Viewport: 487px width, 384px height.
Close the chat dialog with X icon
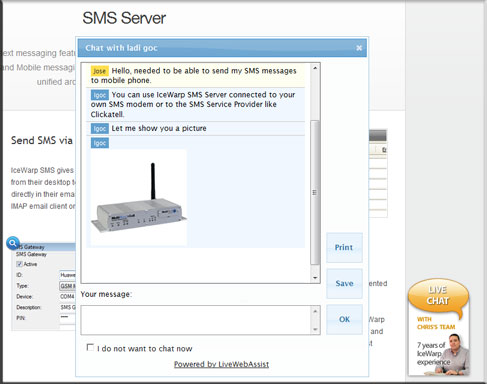pyautogui.click(x=359, y=48)
